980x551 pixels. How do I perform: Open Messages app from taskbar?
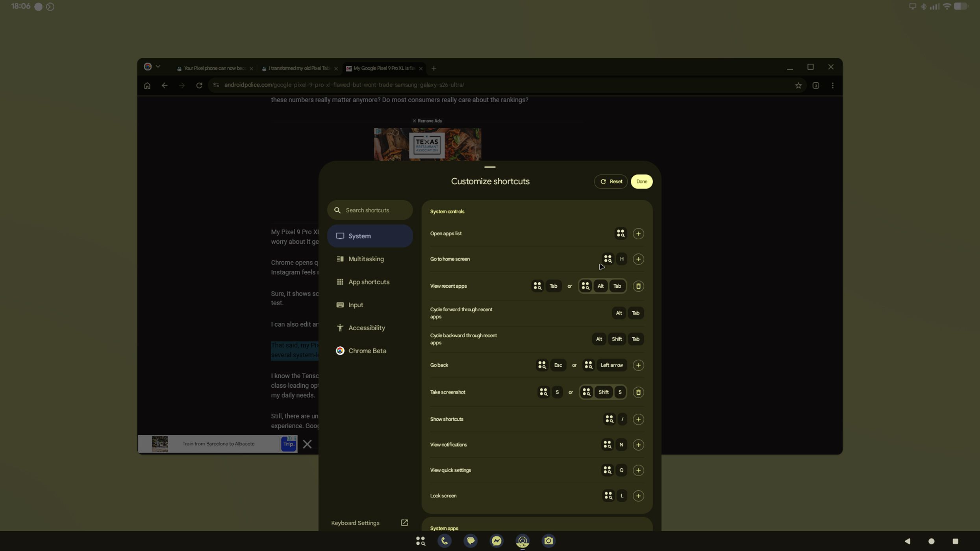470,542
